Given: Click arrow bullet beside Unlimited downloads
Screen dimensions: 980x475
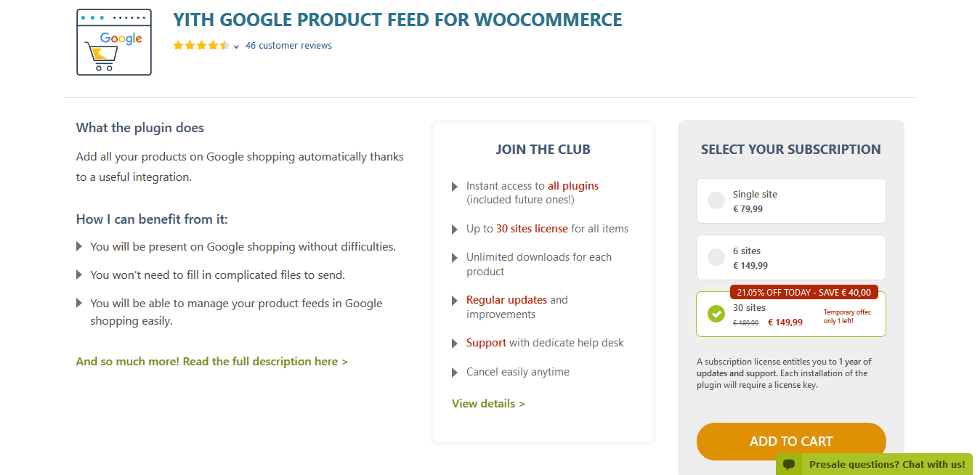Looking at the screenshot, I should (x=455, y=258).
